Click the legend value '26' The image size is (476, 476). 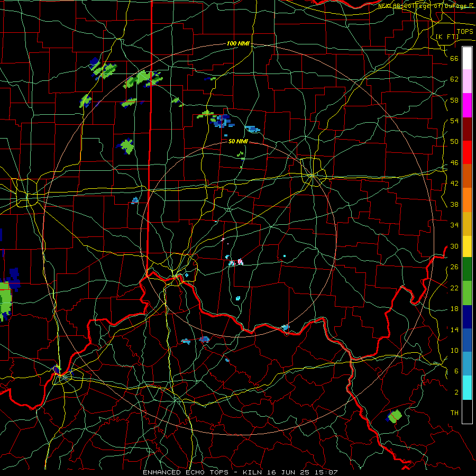click(x=454, y=267)
